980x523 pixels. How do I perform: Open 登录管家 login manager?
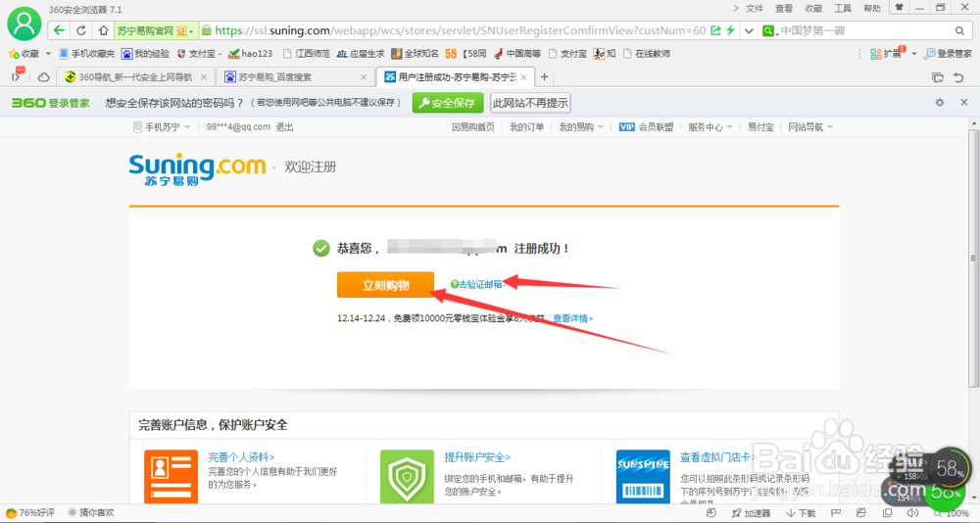coord(948,54)
